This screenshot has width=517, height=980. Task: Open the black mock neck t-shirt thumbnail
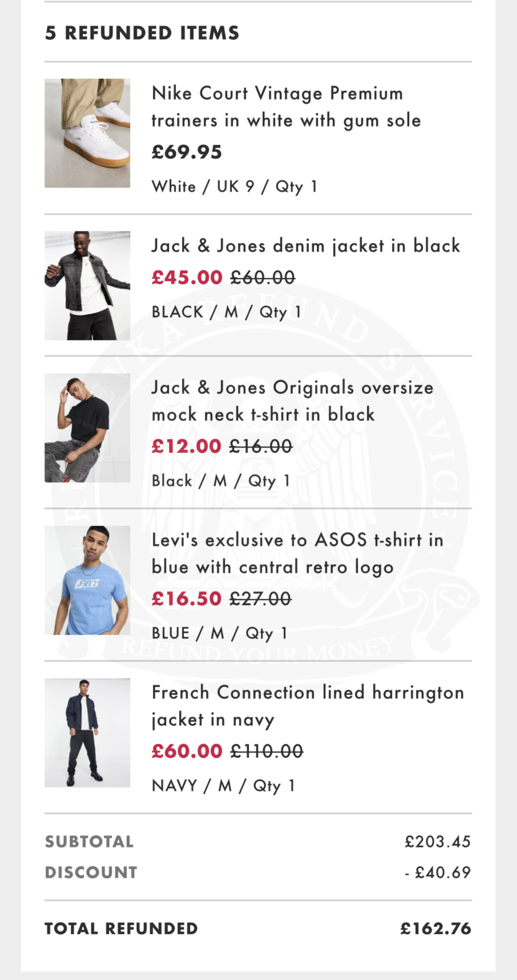[x=87, y=428]
